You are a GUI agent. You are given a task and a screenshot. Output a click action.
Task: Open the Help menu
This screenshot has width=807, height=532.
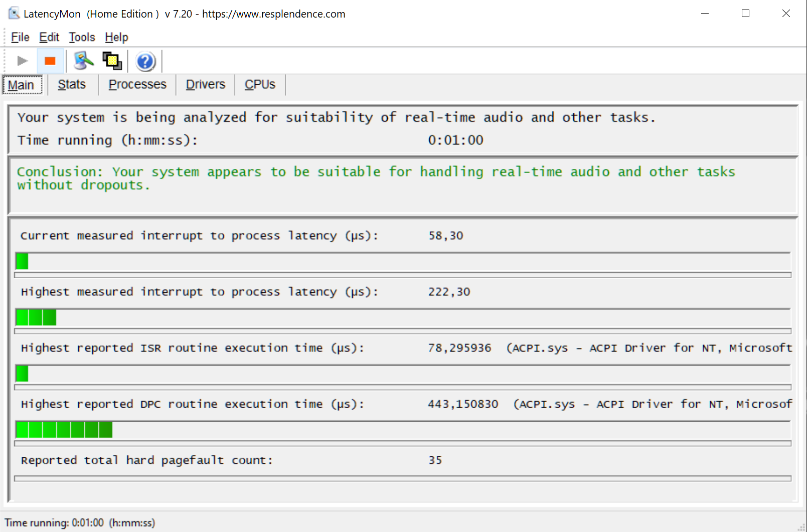(x=116, y=37)
